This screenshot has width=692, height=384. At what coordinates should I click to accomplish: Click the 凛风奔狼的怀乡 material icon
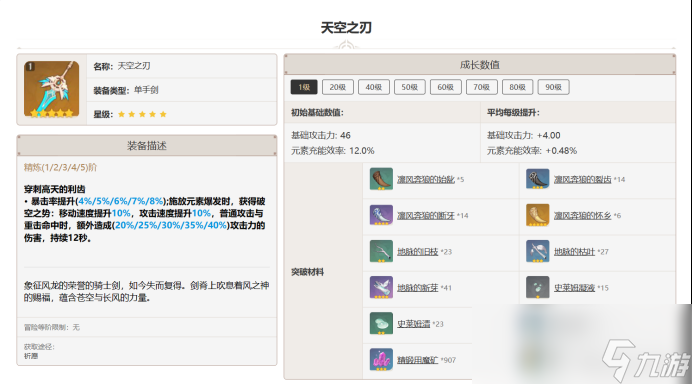538,215
